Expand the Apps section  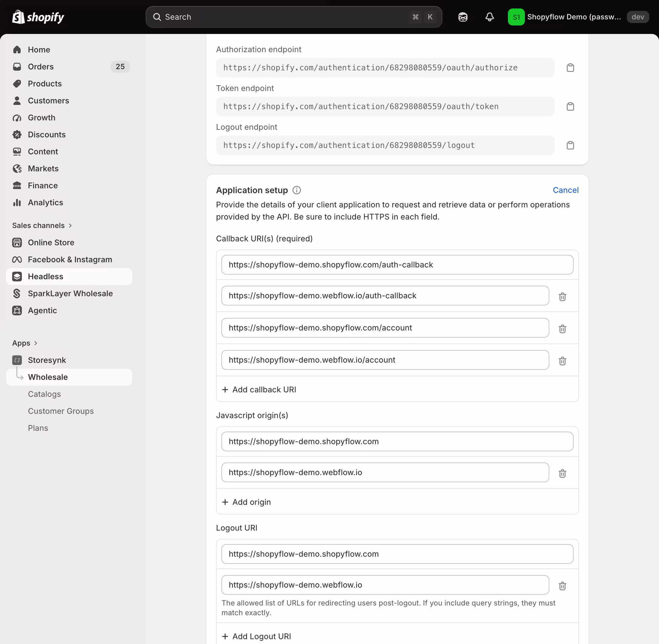click(25, 343)
